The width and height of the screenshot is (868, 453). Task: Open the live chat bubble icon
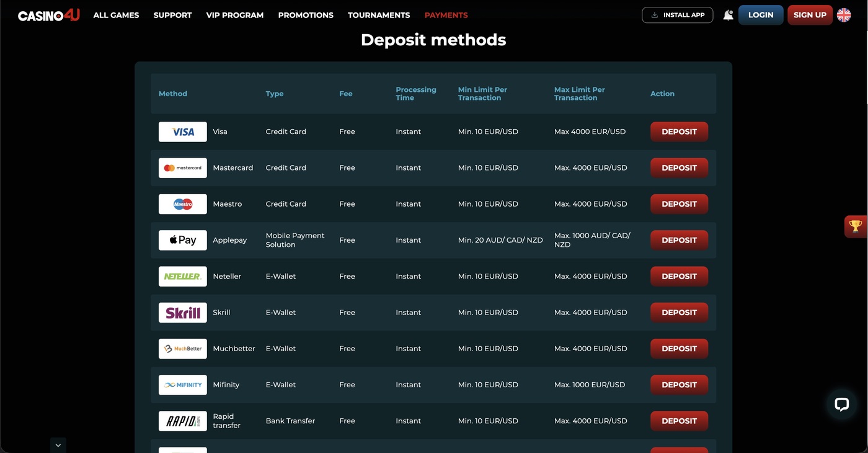tap(841, 405)
